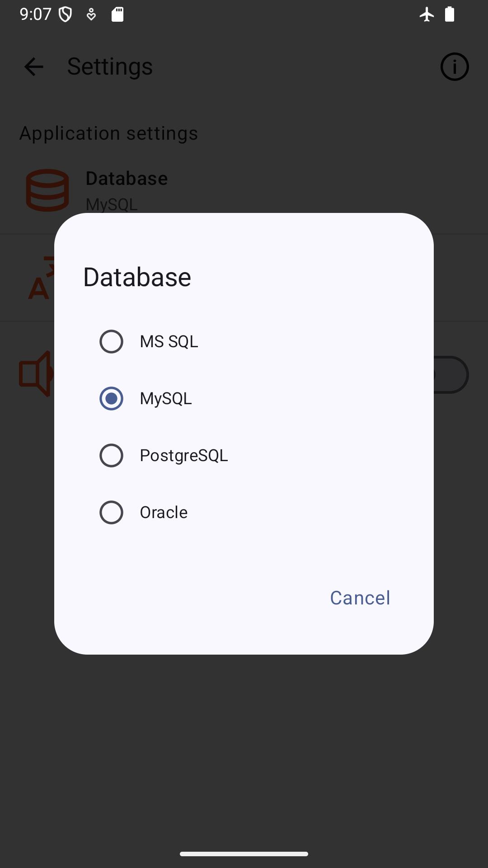Select the PostgreSQL radio button
Image resolution: width=488 pixels, height=868 pixels.
[111, 455]
